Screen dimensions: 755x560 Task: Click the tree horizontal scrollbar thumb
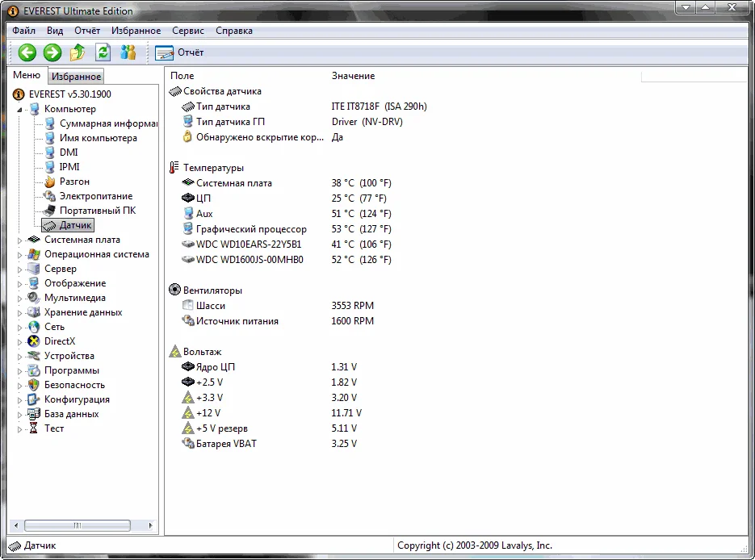[78, 525]
